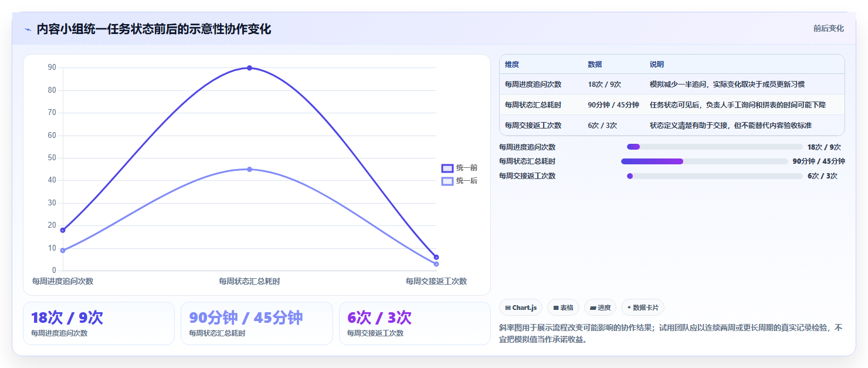868x368 pixels.
Task: Open the 6次 / 3次 data card
Action: click(x=415, y=323)
